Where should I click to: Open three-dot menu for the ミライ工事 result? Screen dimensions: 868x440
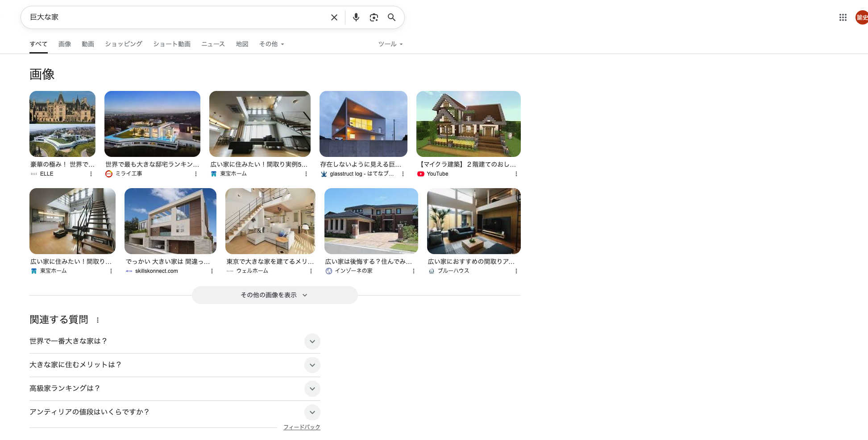pos(196,174)
